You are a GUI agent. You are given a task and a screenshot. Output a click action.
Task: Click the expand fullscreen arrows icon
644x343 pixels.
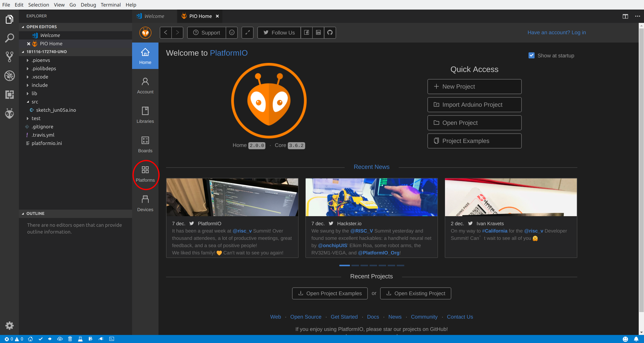[x=248, y=32]
